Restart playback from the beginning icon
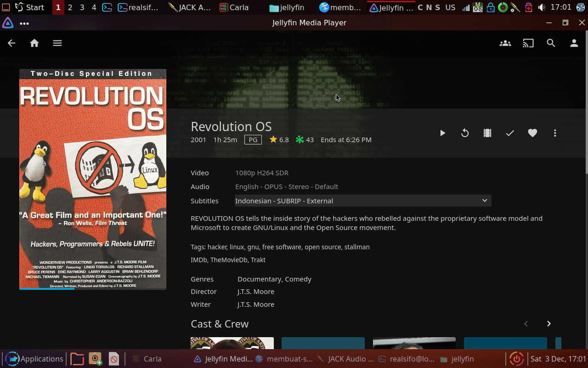Screen dimensions: 588x368 coord(465,133)
